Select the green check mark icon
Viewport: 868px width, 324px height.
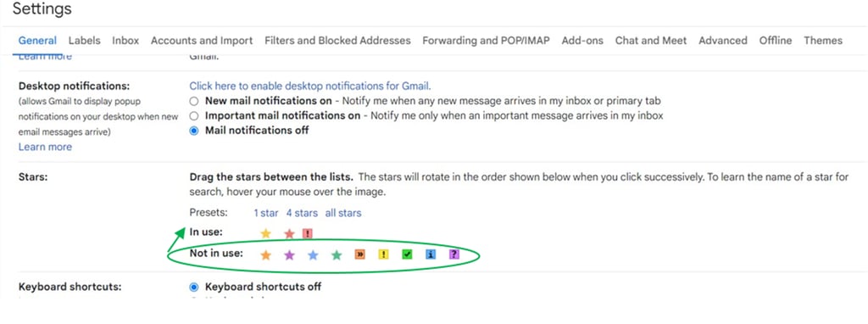pos(407,254)
